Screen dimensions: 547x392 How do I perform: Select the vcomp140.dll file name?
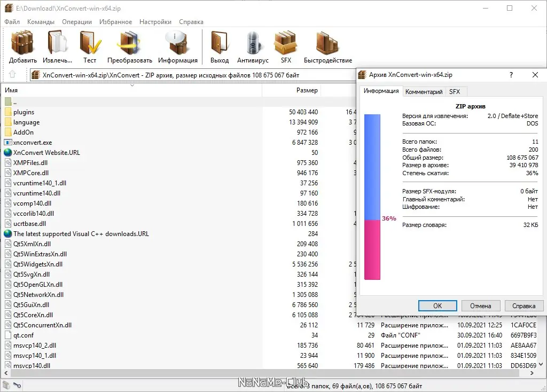pyautogui.click(x=32, y=203)
